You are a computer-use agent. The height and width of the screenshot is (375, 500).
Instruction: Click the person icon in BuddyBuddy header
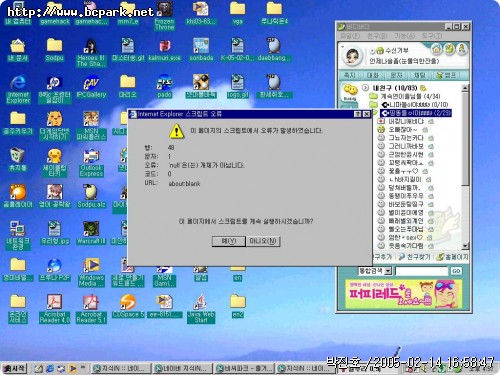pos(462,49)
